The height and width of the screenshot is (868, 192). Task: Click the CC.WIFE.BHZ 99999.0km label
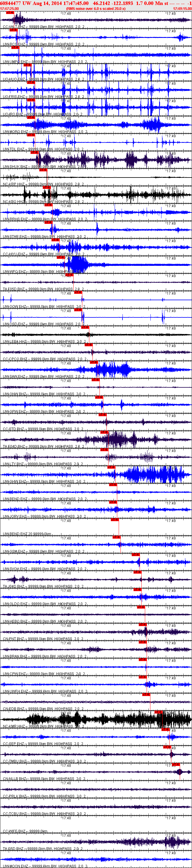pyautogui.click(x=25, y=832)
